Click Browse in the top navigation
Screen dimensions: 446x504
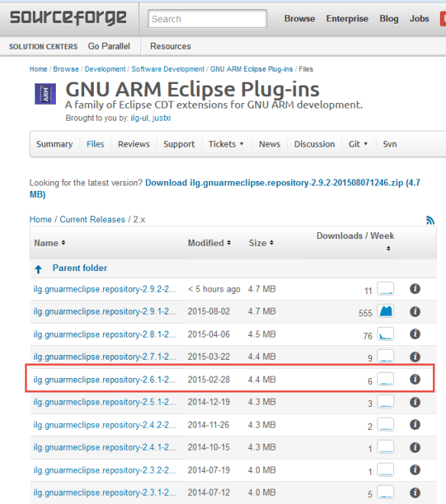(x=299, y=18)
